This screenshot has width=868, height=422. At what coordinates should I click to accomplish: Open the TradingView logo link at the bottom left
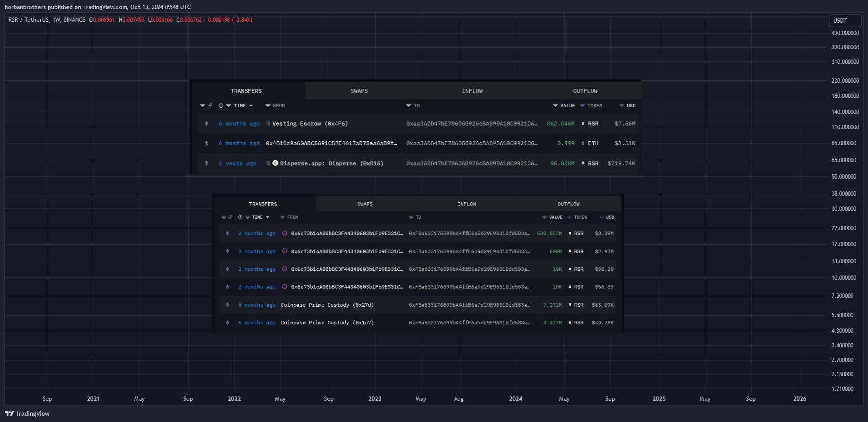click(27, 413)
